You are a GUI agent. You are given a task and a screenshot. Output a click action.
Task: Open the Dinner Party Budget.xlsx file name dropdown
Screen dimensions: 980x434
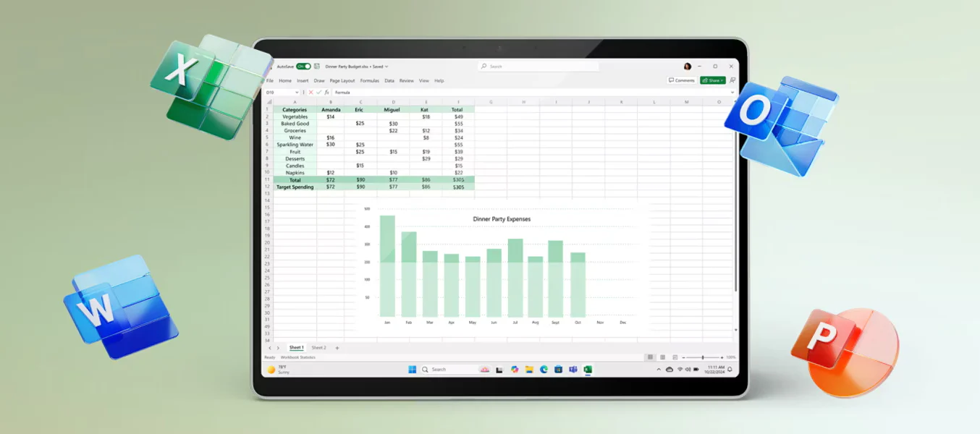pos(387,67)
